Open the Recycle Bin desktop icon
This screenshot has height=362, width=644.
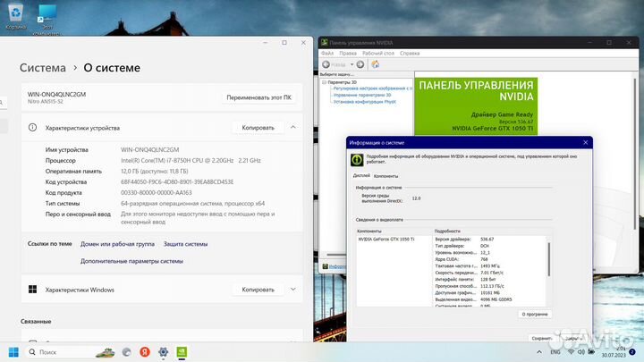pos(15,16)
